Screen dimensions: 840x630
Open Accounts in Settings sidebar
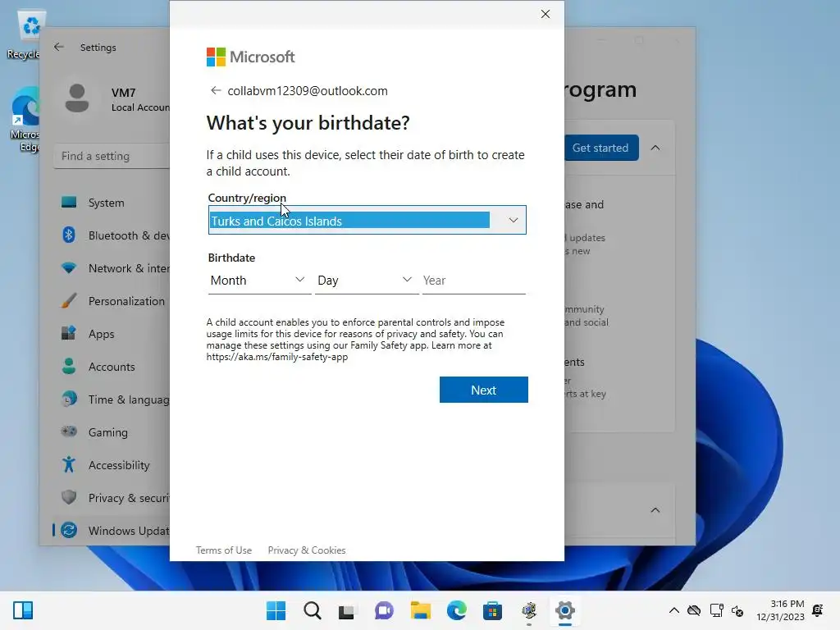pos(112,367)
